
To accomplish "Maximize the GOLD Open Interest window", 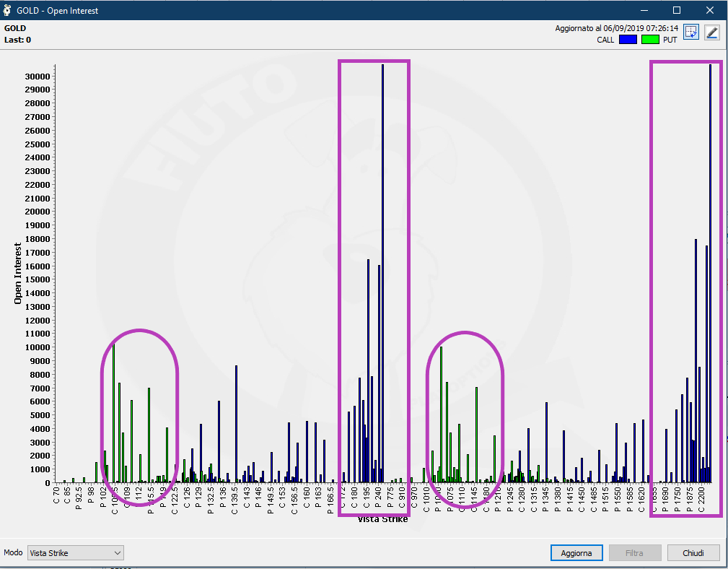I will [x=677, y=10].
